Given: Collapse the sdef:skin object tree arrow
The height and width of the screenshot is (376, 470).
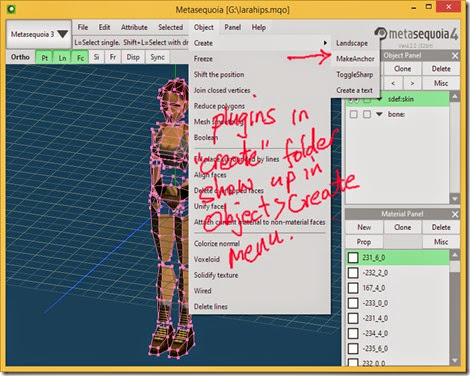Looking at the screenshot, I should pos(379,99).
